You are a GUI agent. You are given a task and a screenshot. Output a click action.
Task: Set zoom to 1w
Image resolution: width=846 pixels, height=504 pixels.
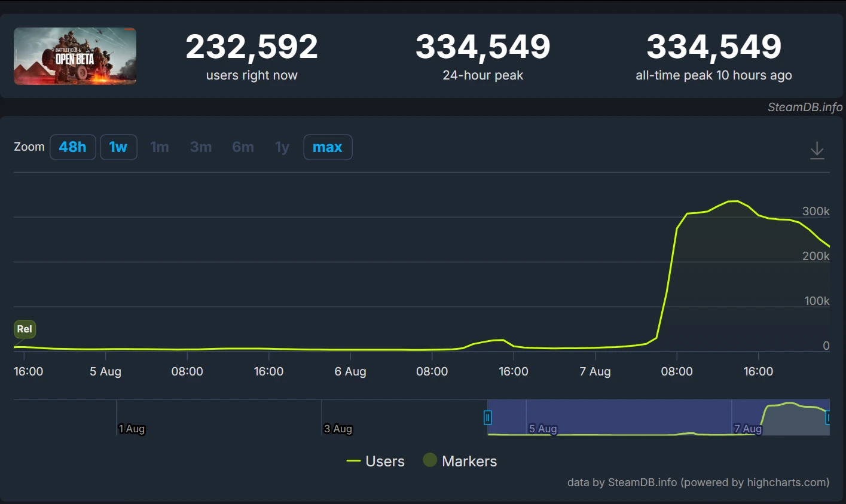pos(118,147)
